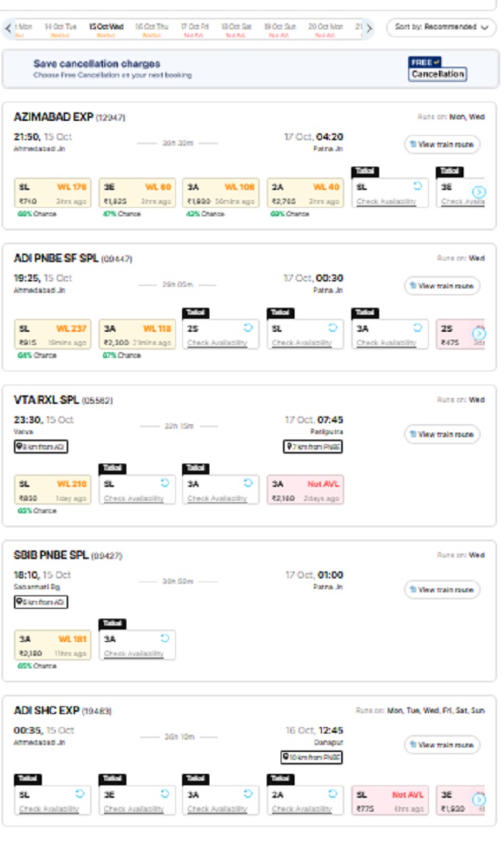Screen dimensions: 504x842
Task: Select 16 Oct Thu date tab
Action: click(151, 29)
